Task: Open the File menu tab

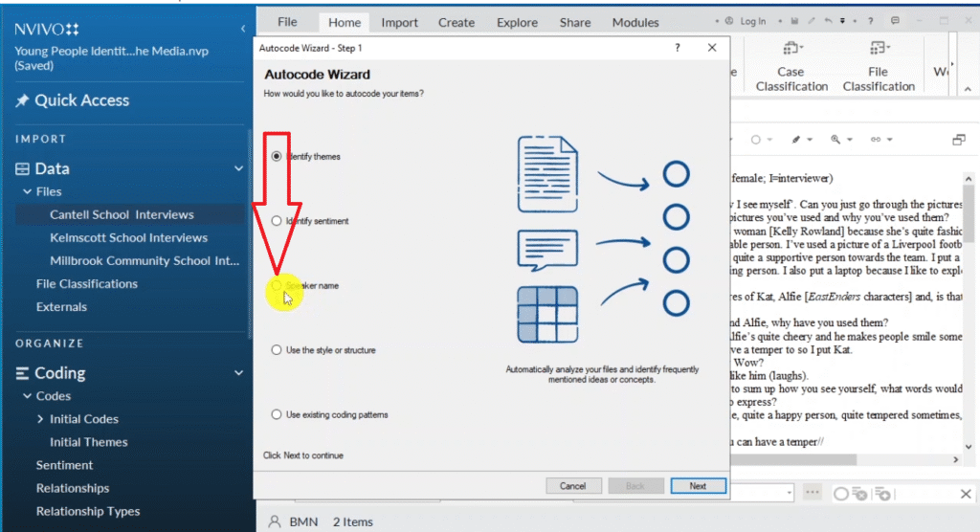Action: point(287,22)
